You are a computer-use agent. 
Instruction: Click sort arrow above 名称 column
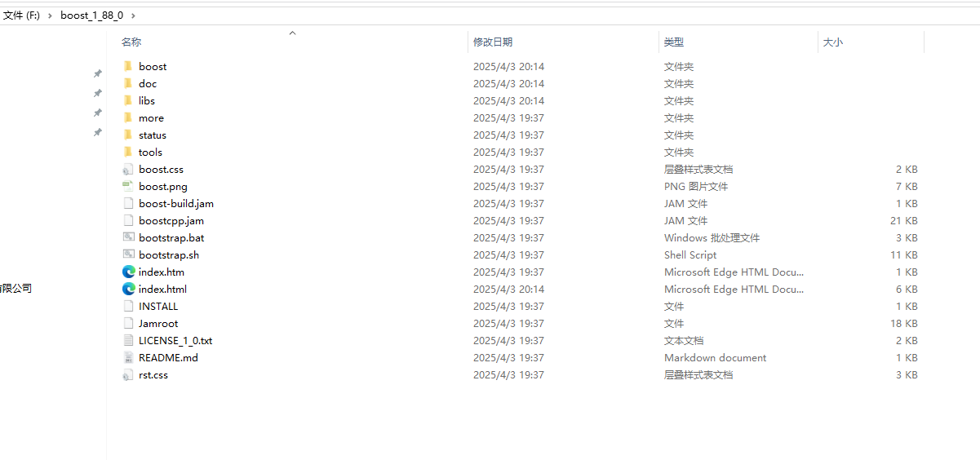[x=292, y=33]
